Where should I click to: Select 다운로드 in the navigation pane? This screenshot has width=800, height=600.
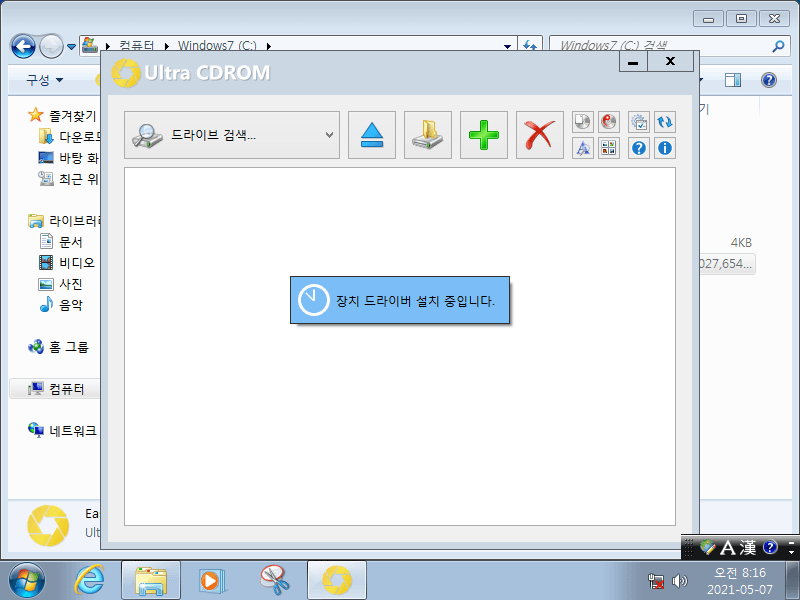tap(69, 137)
